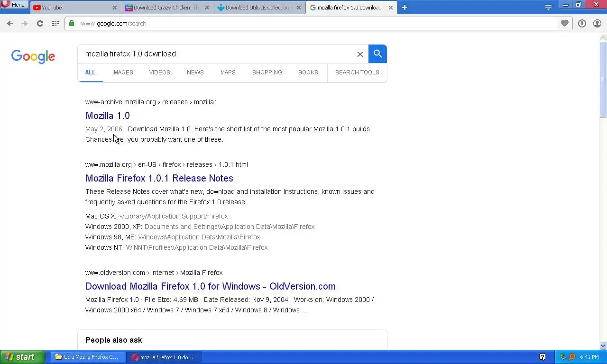607x364 pixels.
Task: Click the blue search magnifier button
Action: coord(377,54)
